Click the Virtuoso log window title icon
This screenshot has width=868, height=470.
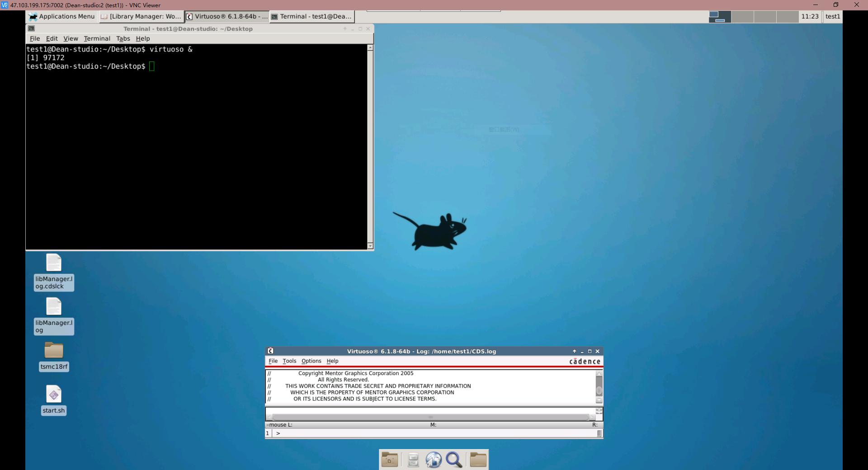[x=270, y=351]
